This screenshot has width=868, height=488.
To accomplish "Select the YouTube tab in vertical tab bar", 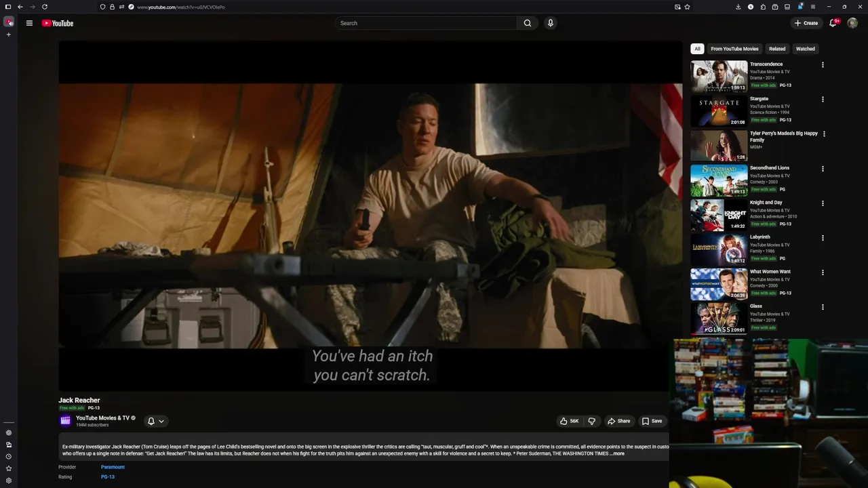I will point(9,22).
